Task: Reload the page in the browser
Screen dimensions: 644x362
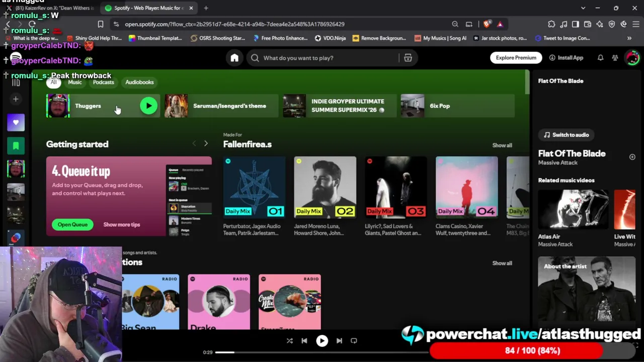Action: [x=32, y=24]
